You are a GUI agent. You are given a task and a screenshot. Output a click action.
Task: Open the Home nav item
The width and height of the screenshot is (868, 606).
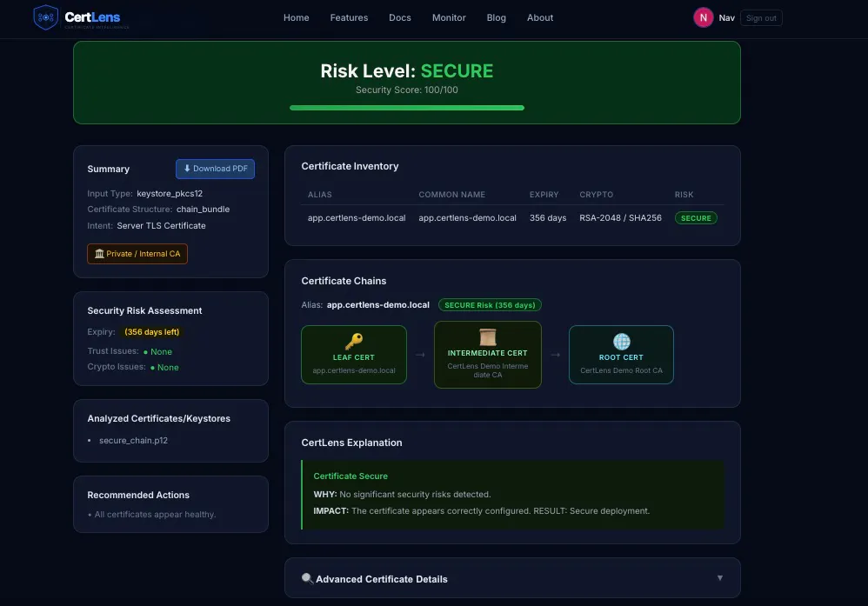(x=297, y=17)
